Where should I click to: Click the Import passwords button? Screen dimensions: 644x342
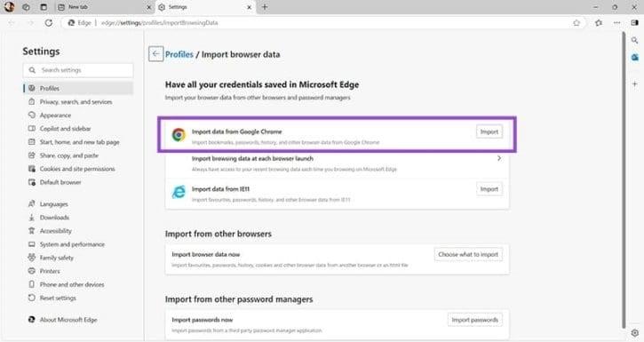click(475, 320)
